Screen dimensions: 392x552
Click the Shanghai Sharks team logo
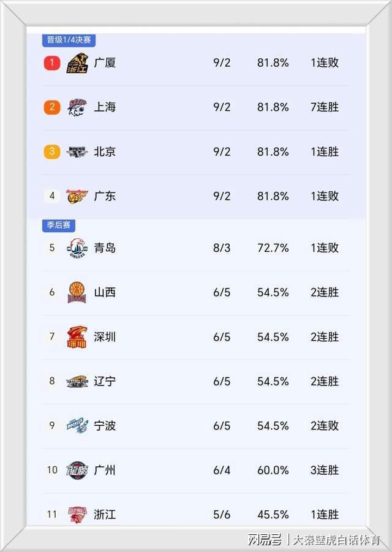(x=77, y=107)
